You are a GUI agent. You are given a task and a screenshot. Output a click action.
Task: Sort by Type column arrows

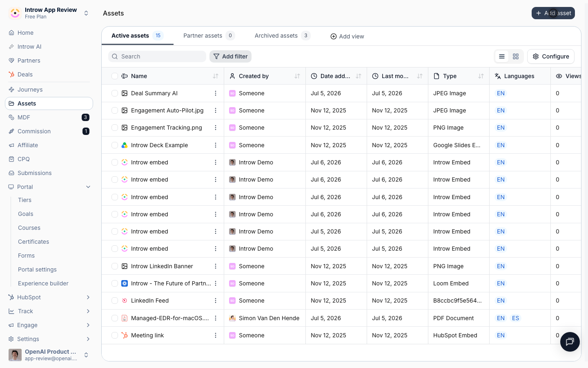481,76
